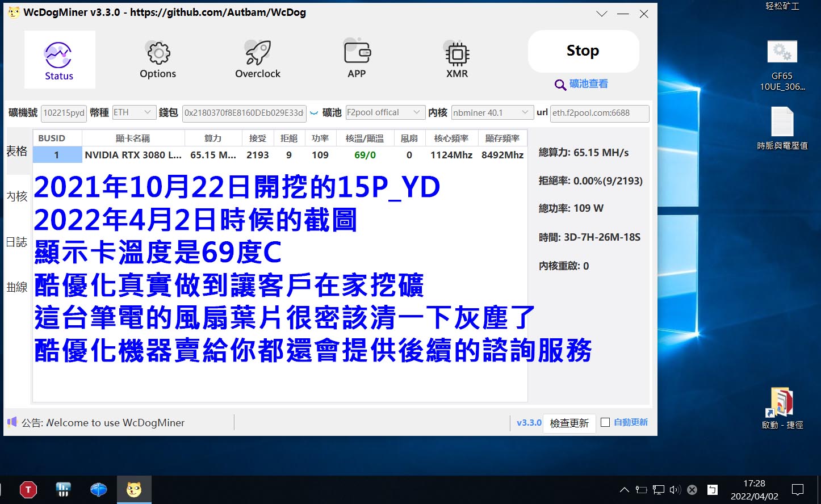Click the input method tray icon

(713, 489)
